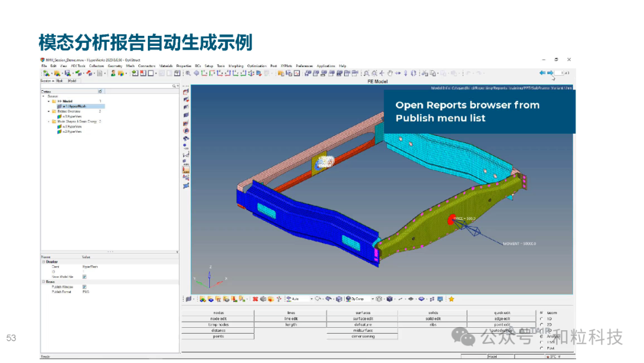Switch to the Model tab

72,80
